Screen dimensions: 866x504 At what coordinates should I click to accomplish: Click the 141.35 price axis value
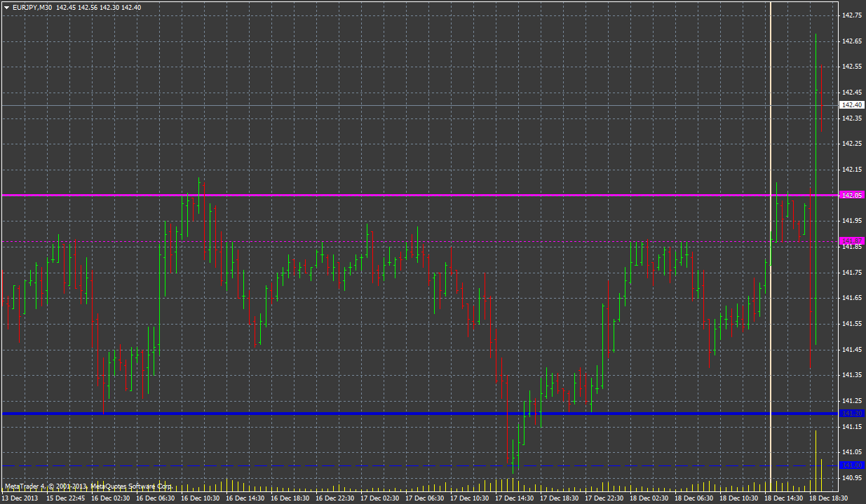tap(852, 374)
